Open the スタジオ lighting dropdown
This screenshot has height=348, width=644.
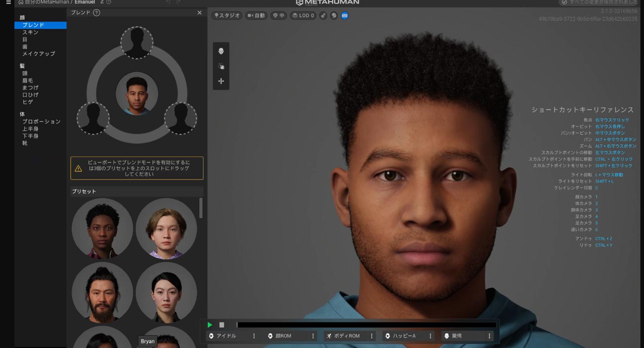pyautogui.click(x=227, y=16)
